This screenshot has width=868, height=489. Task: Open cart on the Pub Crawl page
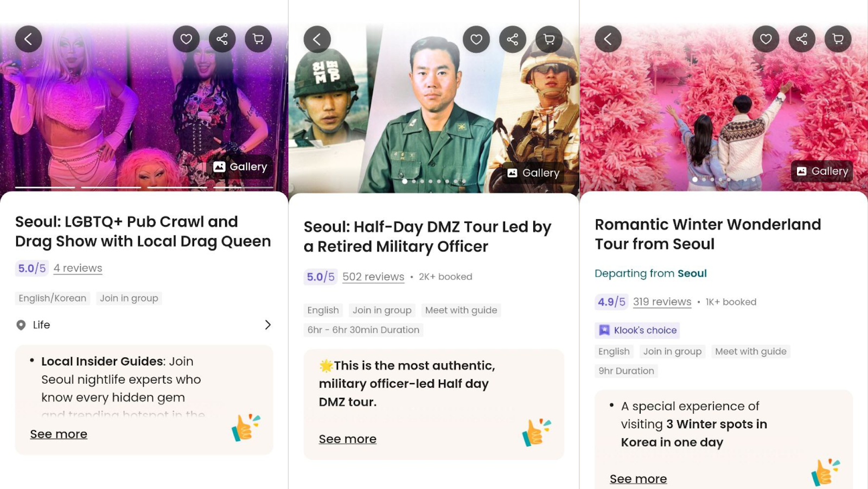(258, 39)
